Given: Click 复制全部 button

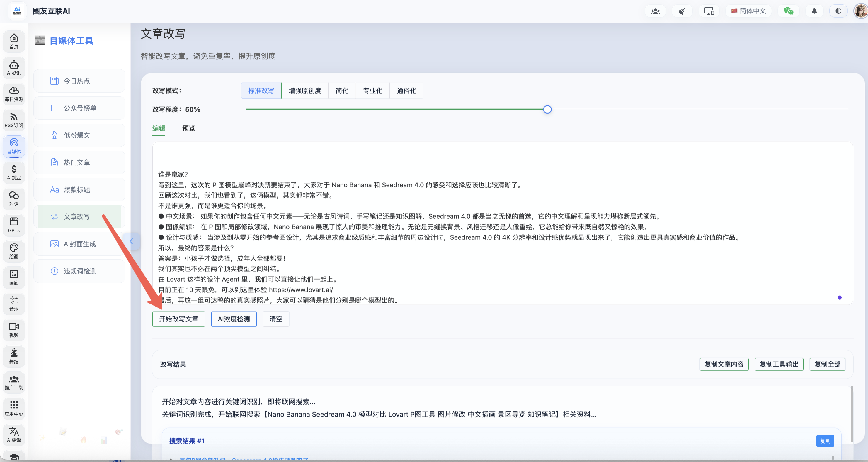Looking at the screenshot, I should point(827,364).
